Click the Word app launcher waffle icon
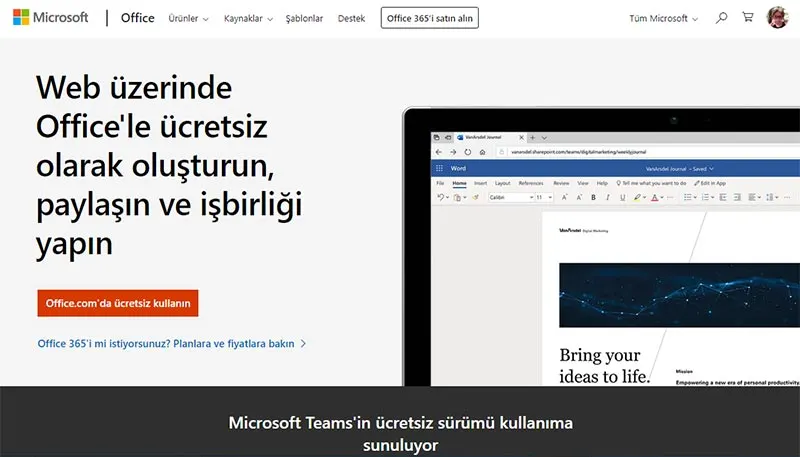The width and height of the screenshot is (800, 457). click(441, 168)
